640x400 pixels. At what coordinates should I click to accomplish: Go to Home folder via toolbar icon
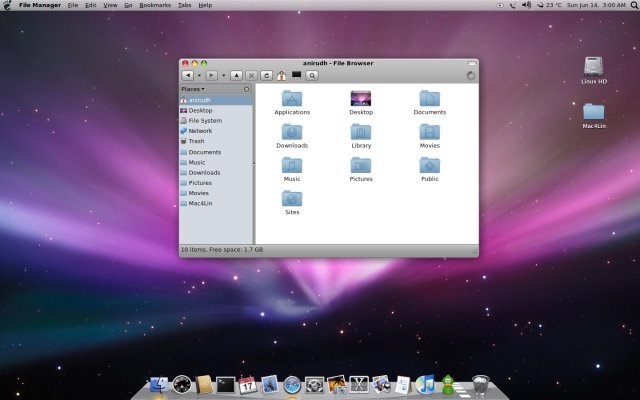coord(282,75)
